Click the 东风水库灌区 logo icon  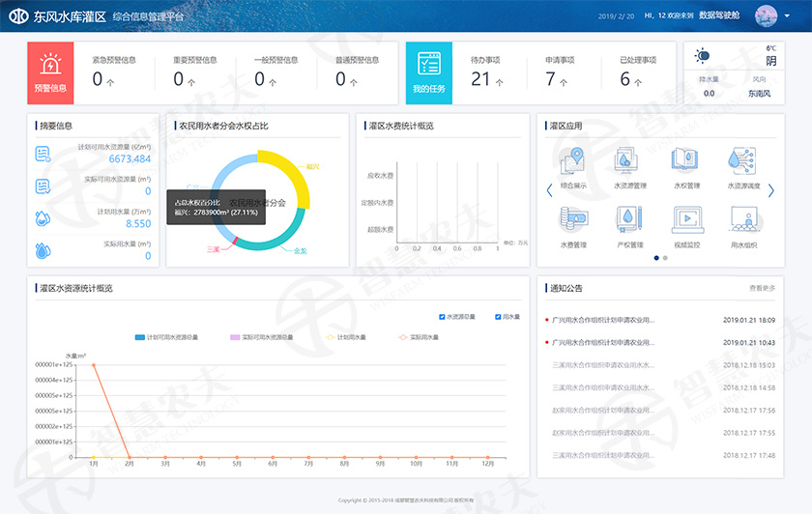coord(18,16)
